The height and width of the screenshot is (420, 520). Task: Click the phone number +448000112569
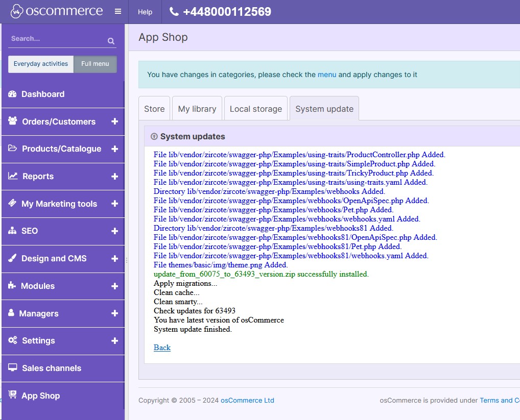(227, 12)
